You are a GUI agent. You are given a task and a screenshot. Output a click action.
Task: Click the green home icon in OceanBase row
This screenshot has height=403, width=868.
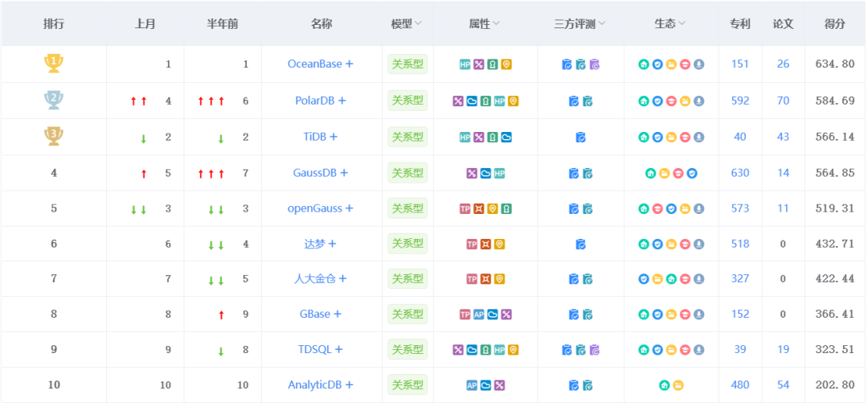pos(643,64)
